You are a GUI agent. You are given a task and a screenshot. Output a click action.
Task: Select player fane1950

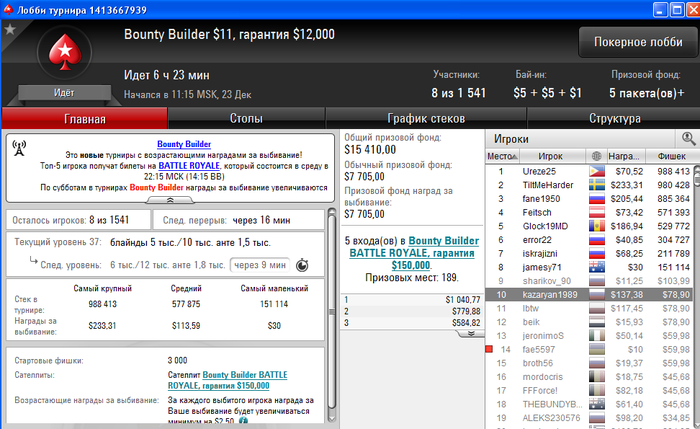pos(589,199)
